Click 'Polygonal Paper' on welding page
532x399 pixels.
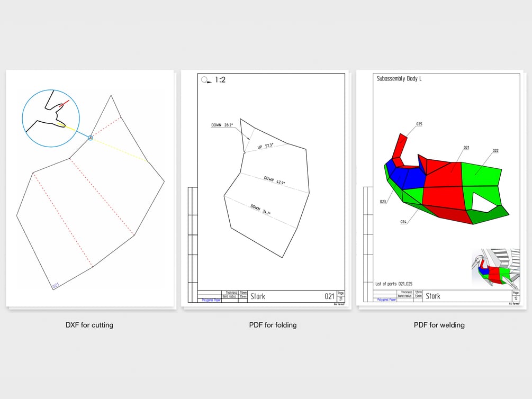click(x=386, y=300)
